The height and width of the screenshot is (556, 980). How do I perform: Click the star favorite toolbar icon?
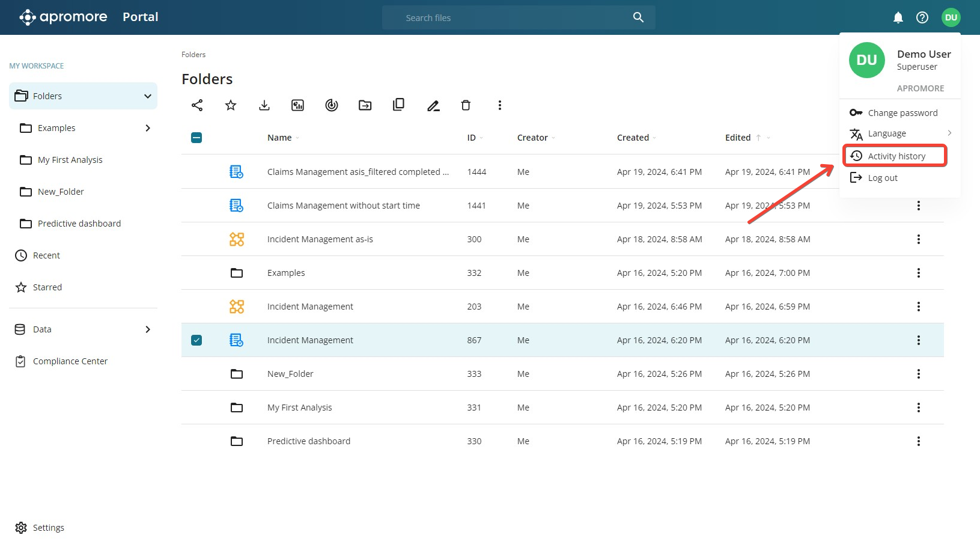pos(231,105)
